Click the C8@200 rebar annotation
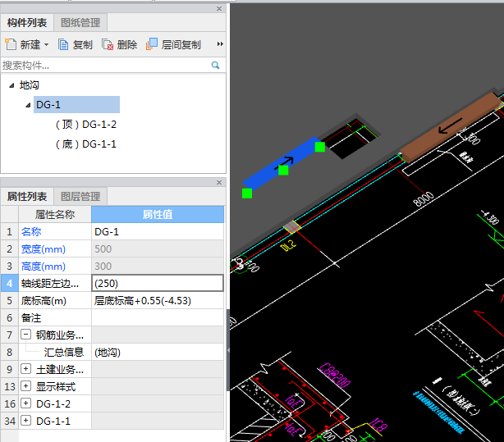The width and height of the screenshot is (504, 442). [334, 376]
